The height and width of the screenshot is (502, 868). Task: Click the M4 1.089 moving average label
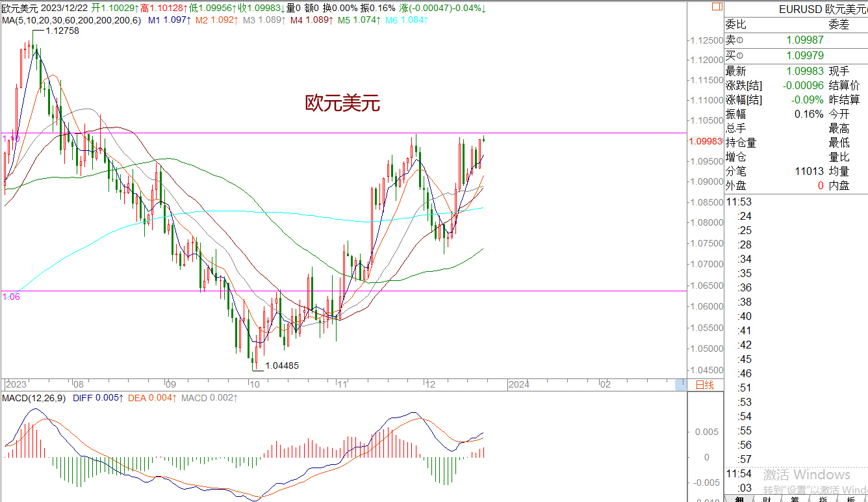coord(311,20)
